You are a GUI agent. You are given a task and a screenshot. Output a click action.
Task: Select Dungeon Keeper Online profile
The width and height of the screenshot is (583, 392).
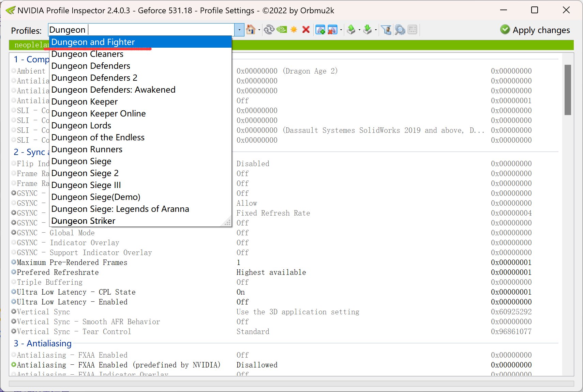point(141,113)
